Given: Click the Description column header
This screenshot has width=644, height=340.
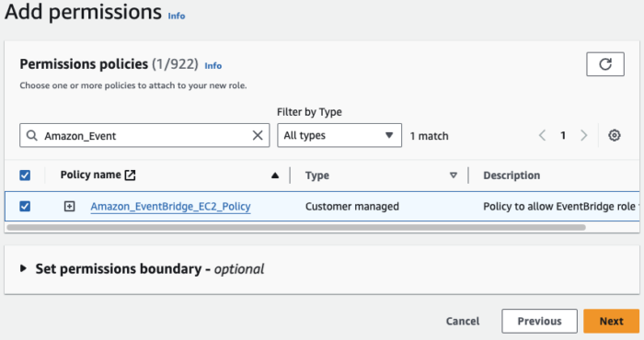Looking at the screenshot, I should pyautogui.click(x=512, y=176).
